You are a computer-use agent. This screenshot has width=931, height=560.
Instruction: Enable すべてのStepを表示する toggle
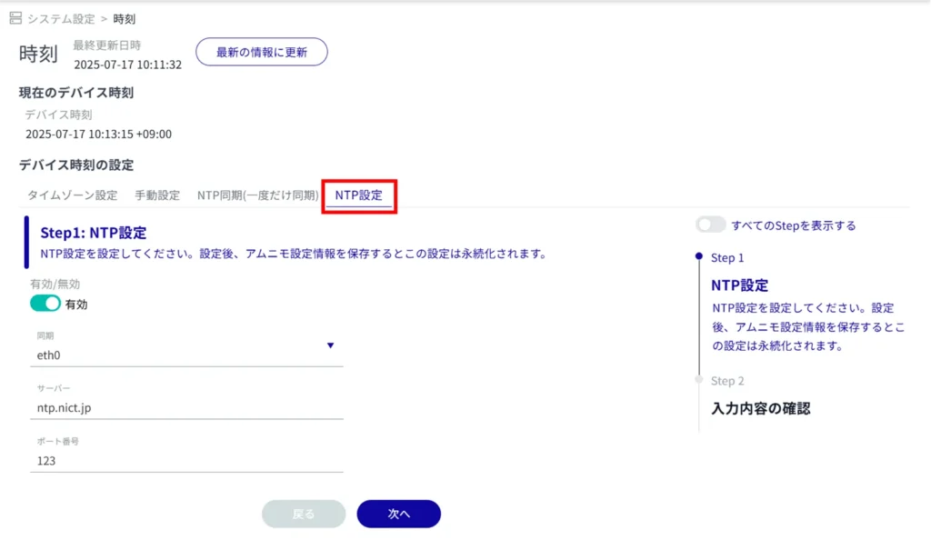[x=711, y=225]
